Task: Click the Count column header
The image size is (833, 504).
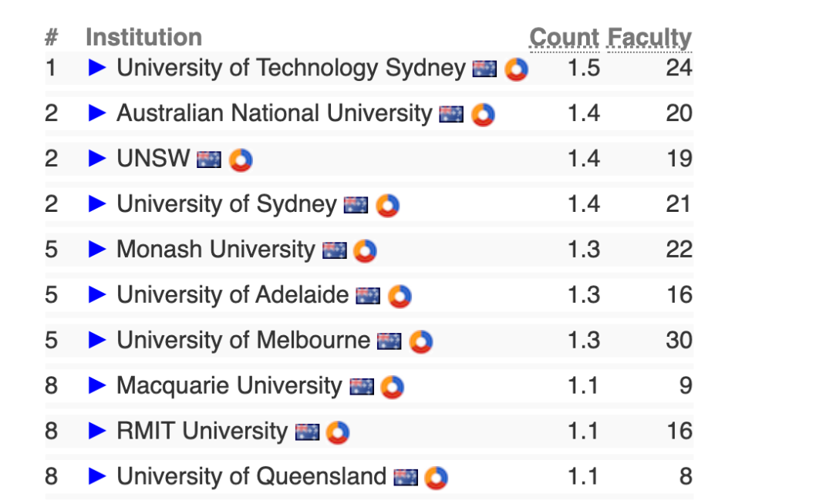Action: coord(564,38)
